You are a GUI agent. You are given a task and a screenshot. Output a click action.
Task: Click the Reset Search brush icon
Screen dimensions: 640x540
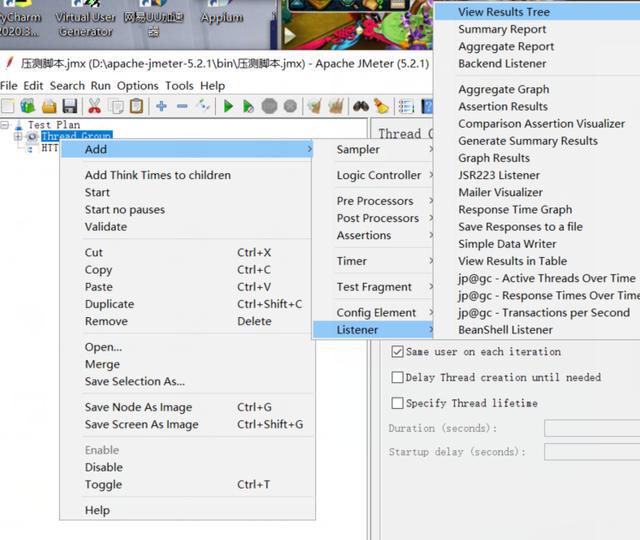click(x=381, y=106)
